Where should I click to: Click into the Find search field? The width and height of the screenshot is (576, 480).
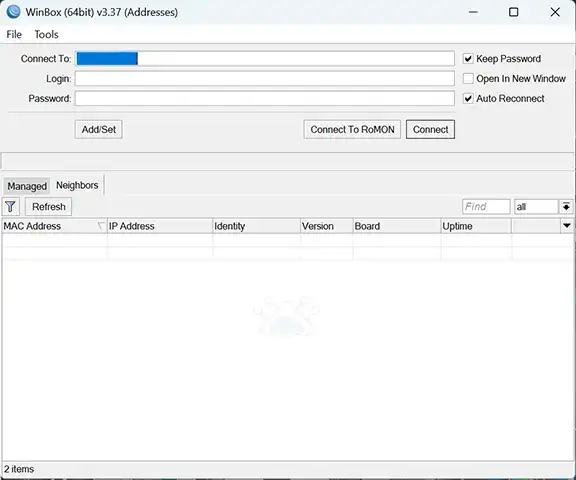[486, 207]
